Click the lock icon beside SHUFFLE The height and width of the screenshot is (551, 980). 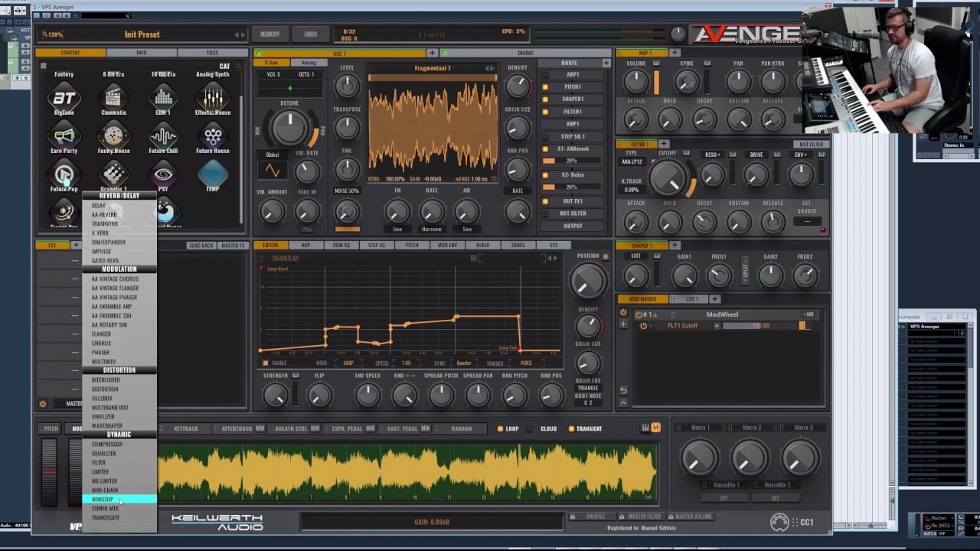(x=572, y=516)
